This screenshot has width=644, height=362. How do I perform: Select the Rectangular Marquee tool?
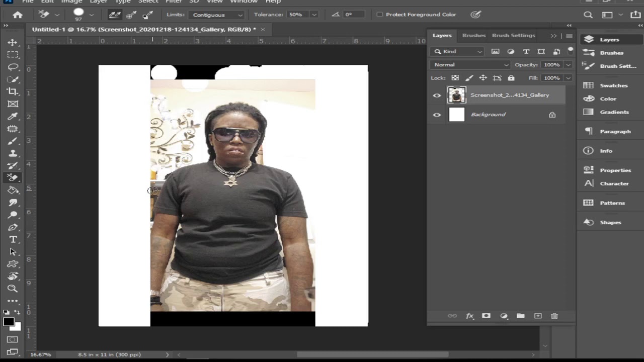(x=13, y=54)
